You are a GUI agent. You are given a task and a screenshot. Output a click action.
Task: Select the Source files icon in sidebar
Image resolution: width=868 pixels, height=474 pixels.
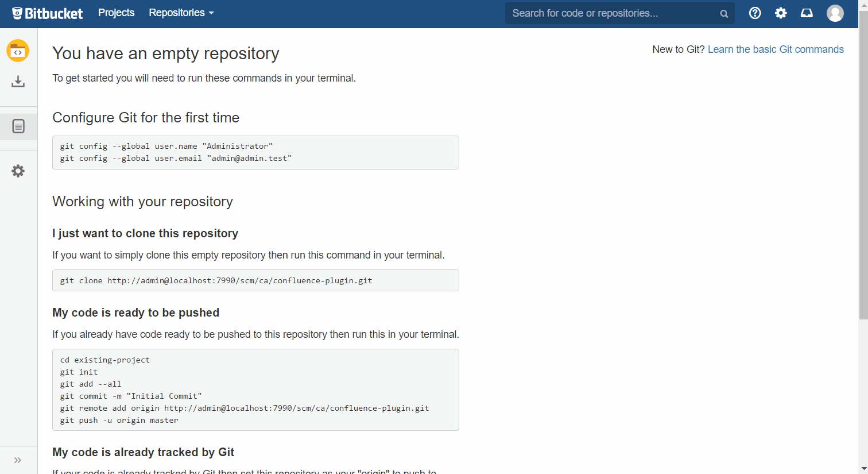[18, 126]
